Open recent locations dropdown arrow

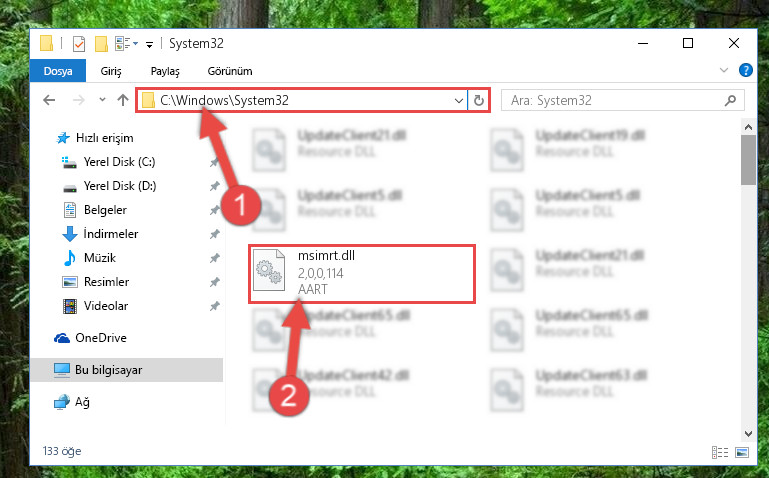(x=102, y=100)
